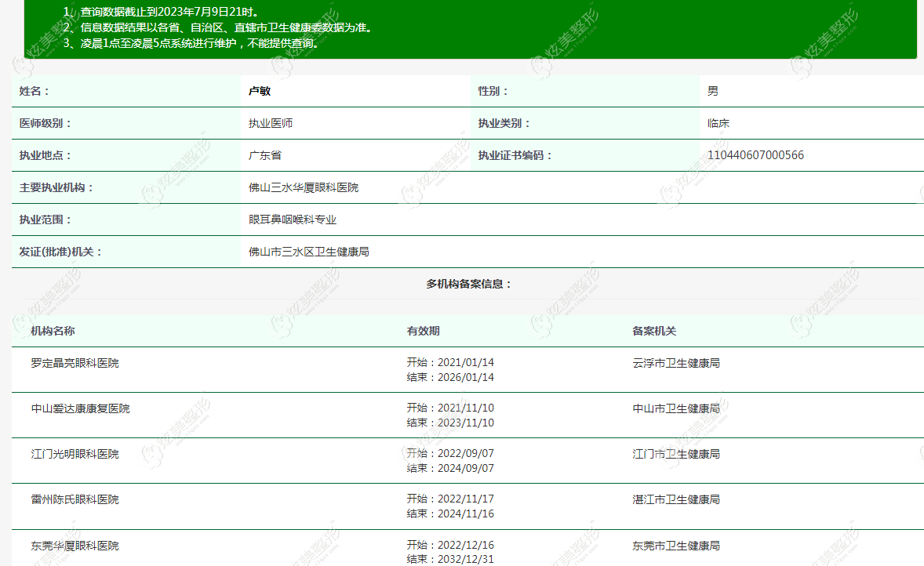Screen dimensions: 924x566
Task: Click the 执业地点 label
Action: coord(45,155)
